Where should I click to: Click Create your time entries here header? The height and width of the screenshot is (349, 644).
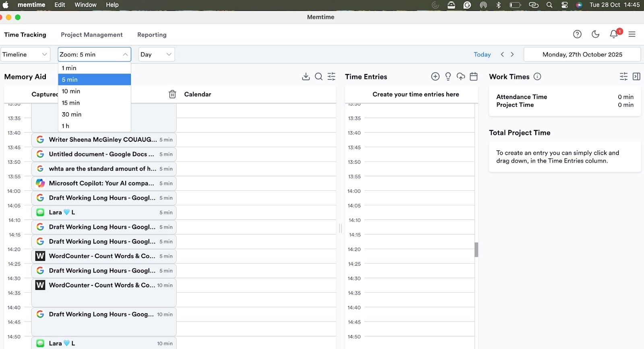point(416,94)
